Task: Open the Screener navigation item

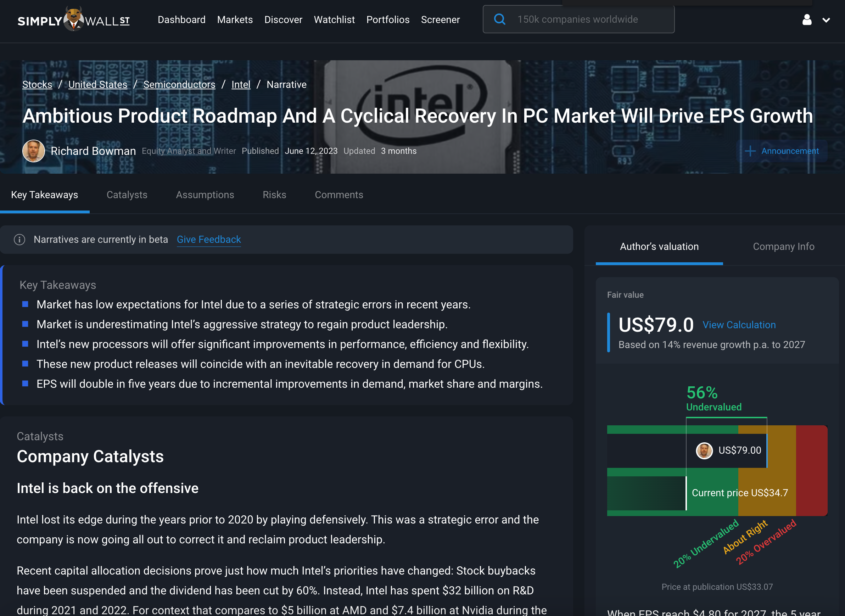Action: click(440, 19)
